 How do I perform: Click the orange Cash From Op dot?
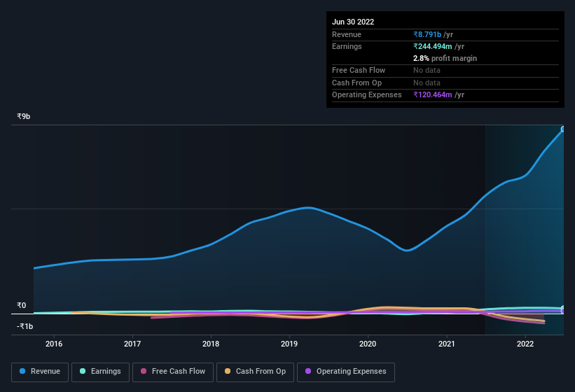(x=228, y=371)
